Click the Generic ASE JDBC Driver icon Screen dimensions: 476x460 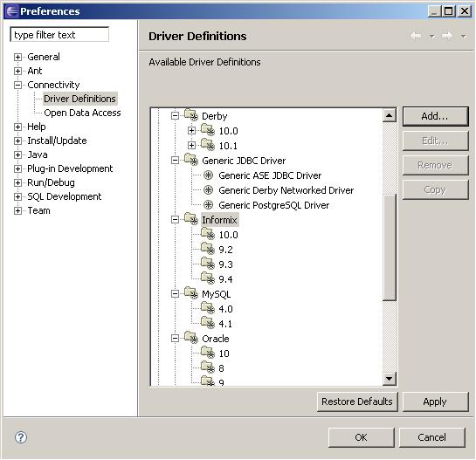pyautogui.click(x=208, y=175)
